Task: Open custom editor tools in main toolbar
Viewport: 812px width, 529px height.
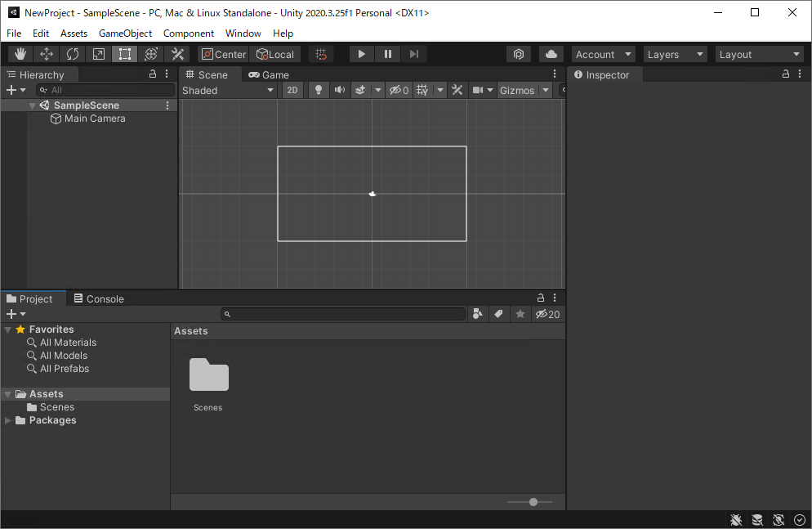Action: tap(177, 54)
